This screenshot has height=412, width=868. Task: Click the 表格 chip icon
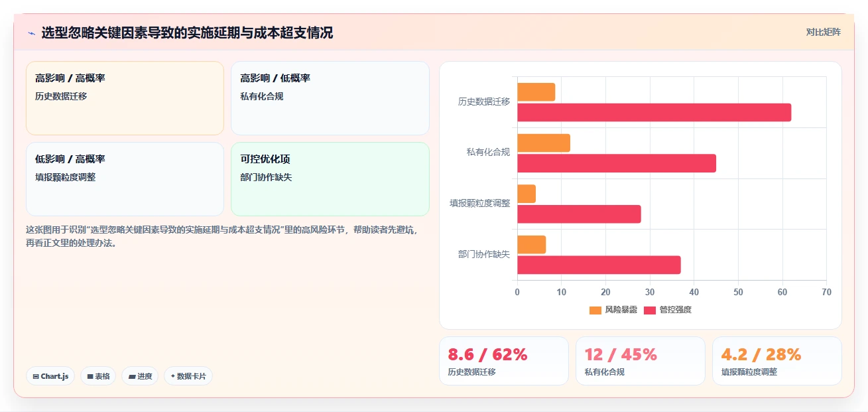pos(90,376)
